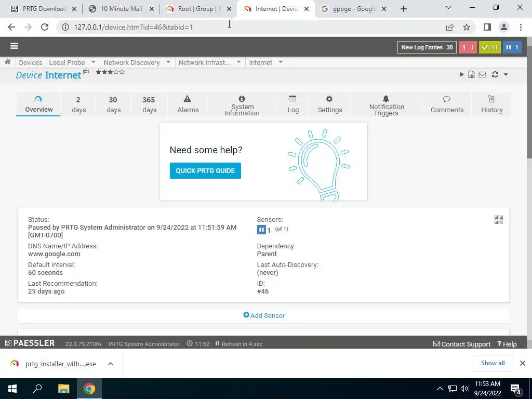532x399 pixels.
Task: Open the History tab
Action: tap(491, 104)
